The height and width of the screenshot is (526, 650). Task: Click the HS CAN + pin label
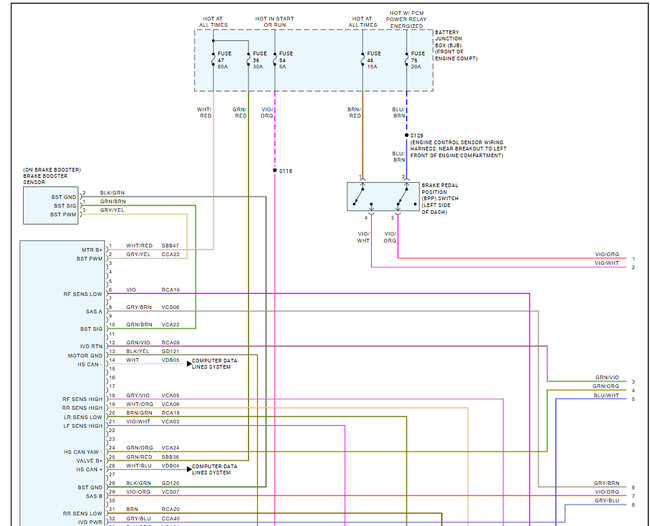tap(89, 470)
